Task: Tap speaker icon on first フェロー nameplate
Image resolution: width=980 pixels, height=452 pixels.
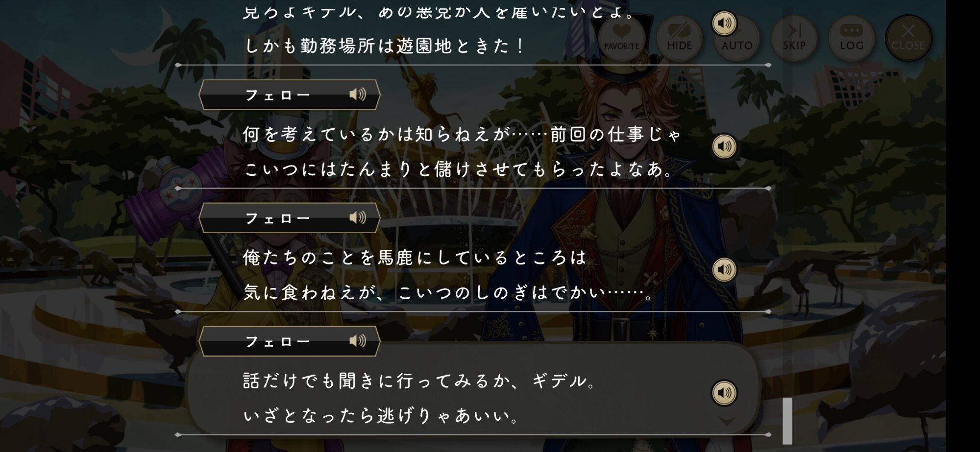Action: 358,94
